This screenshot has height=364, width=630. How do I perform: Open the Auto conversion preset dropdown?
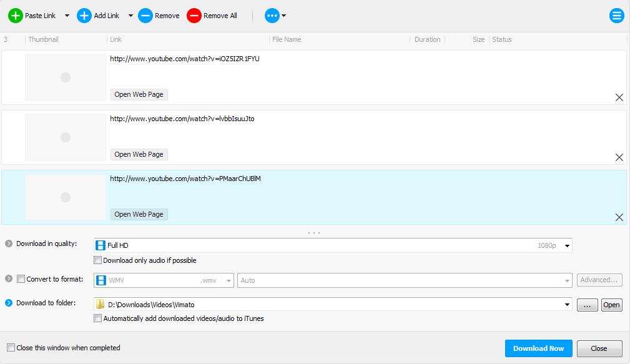[405, 280]
